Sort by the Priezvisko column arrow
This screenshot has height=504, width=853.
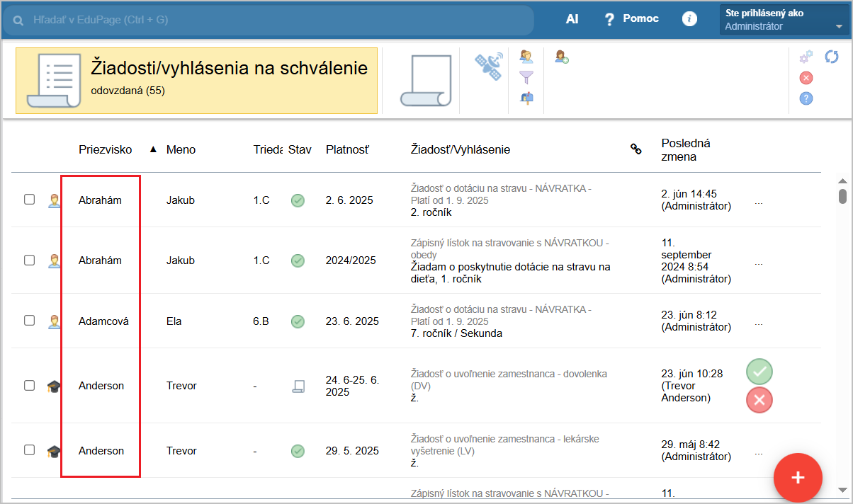152,149
